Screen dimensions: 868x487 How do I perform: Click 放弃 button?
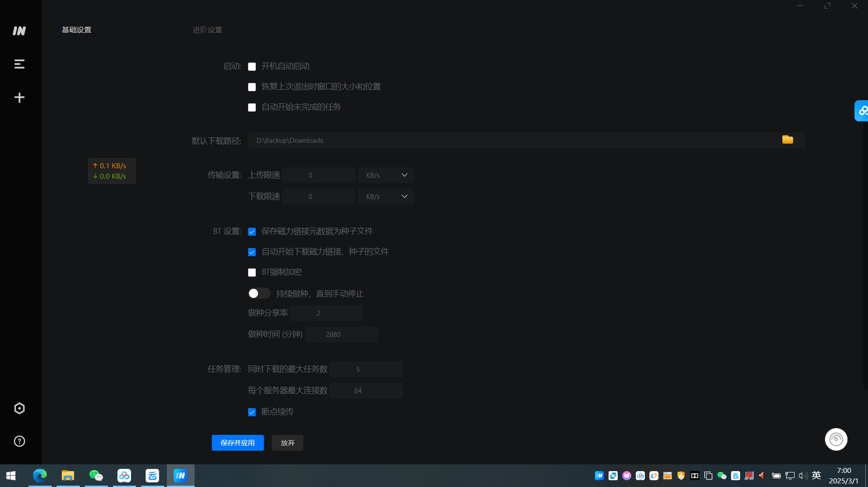[x=288, y=443]
